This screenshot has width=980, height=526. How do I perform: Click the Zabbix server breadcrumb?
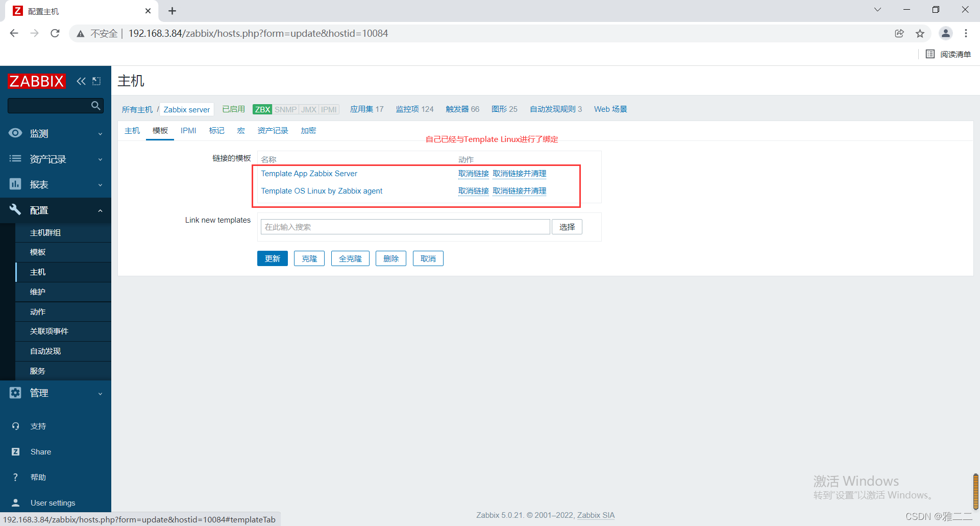coord(186,109)
